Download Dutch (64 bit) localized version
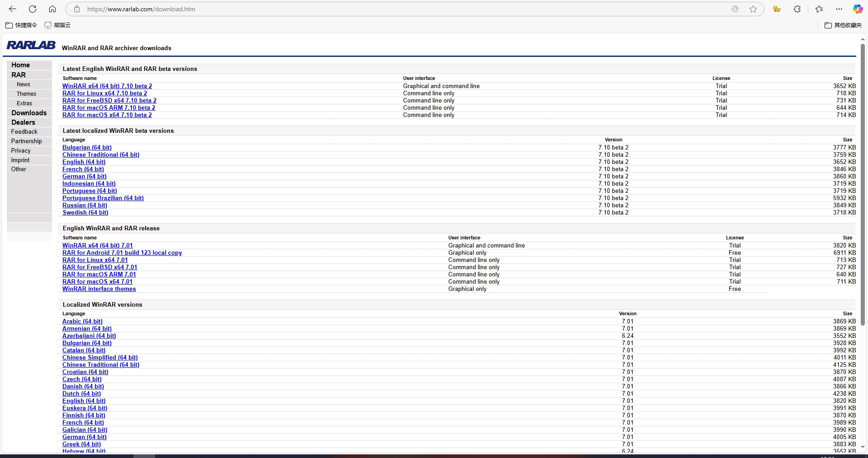Screen dimensions: 868x458 click(81, 394)
